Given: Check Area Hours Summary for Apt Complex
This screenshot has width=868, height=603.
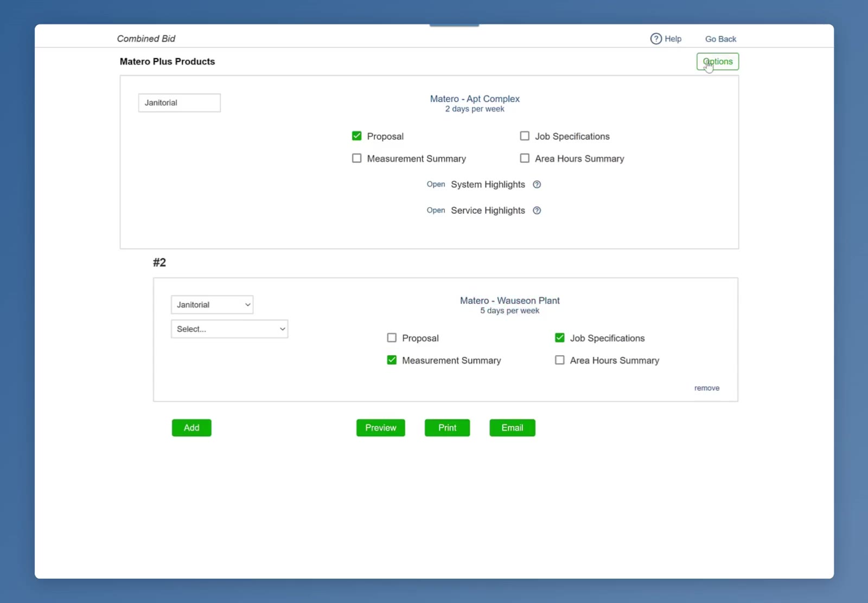Looking at the screenshot, I should coord(525,158).
